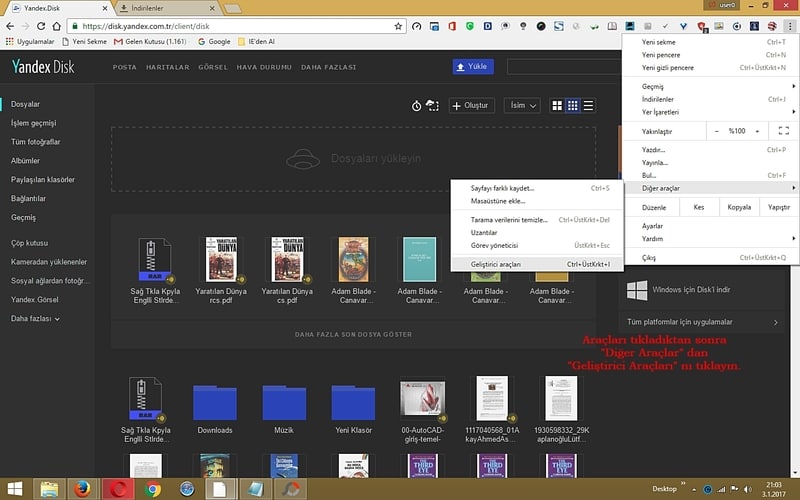Click Kopyala in edit row
The image size is (800, 500).
[x=739, y=207]
